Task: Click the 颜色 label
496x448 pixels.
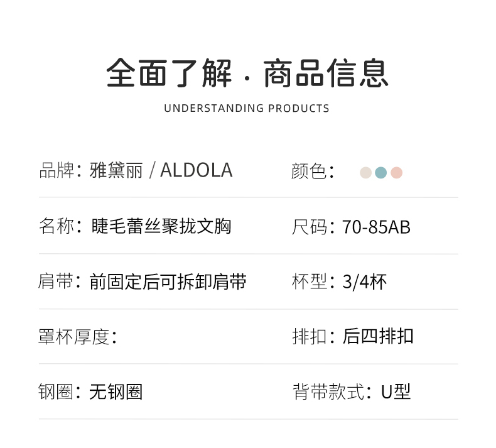Action: pos(309,171)
